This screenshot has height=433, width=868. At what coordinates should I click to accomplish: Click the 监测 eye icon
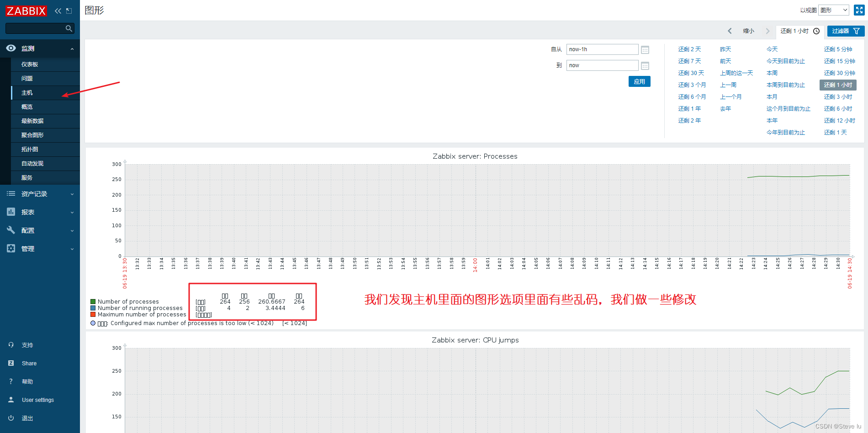[x=11, y=48]
